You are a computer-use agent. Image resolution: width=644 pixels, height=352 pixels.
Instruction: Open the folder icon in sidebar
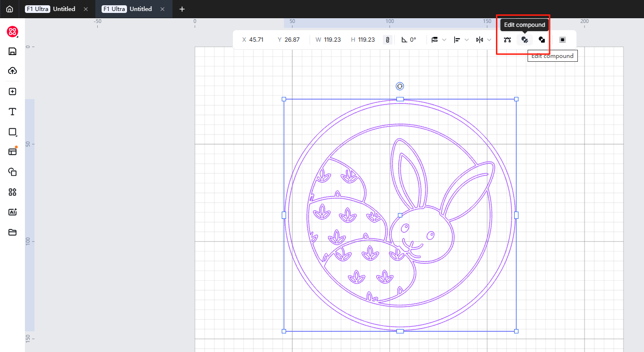pyautogui.click(x=12, y=232)
